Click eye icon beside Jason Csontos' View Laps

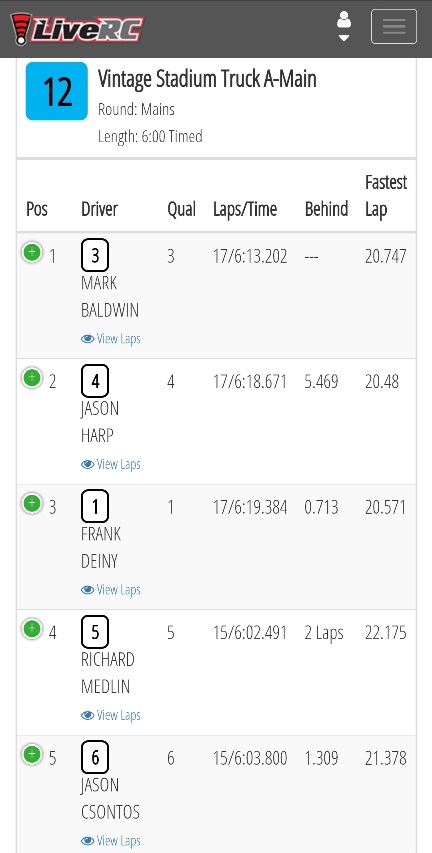coord(88,841)
